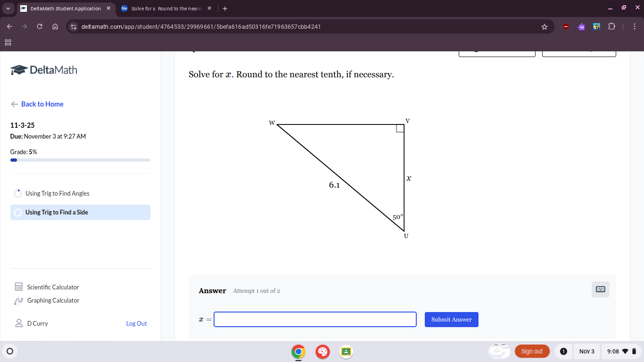Click the battery status indicator

pyautogui.click(x=634, y=351)
